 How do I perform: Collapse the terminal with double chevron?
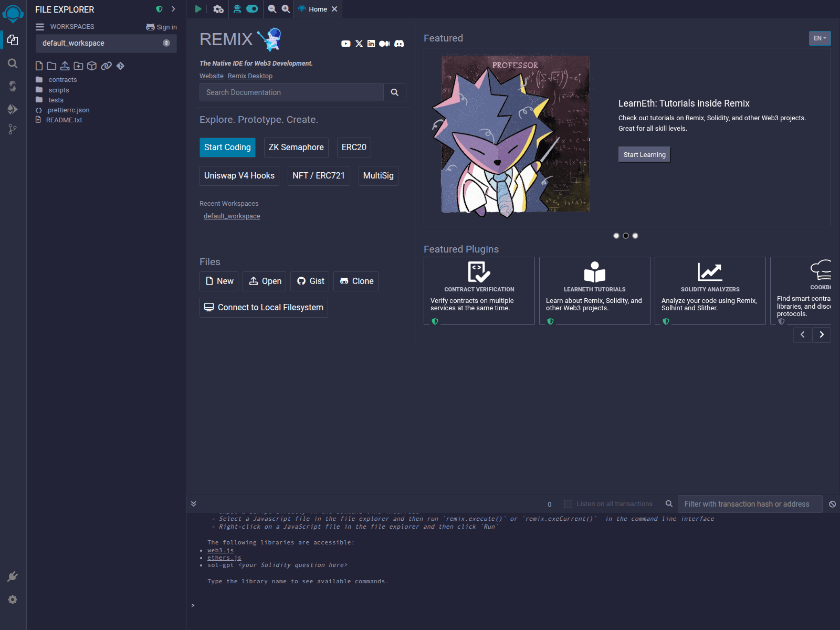click(x=194, y=503)
